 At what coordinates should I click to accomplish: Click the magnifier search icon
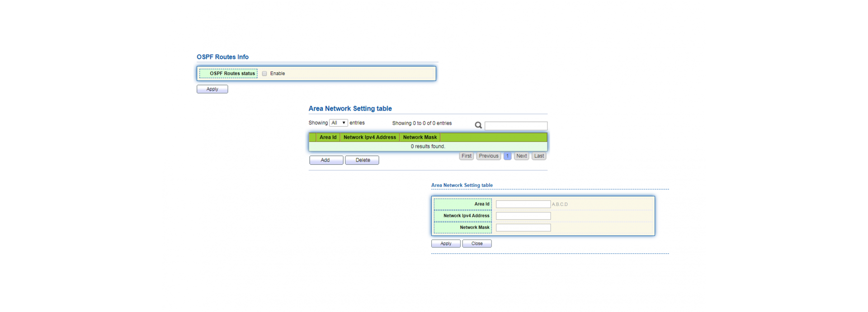click(478, 125)
